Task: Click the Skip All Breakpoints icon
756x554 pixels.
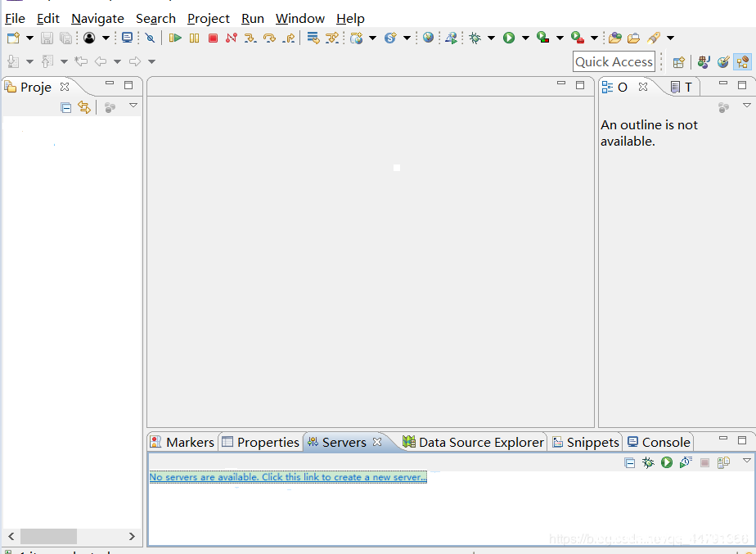Action: 150,38
